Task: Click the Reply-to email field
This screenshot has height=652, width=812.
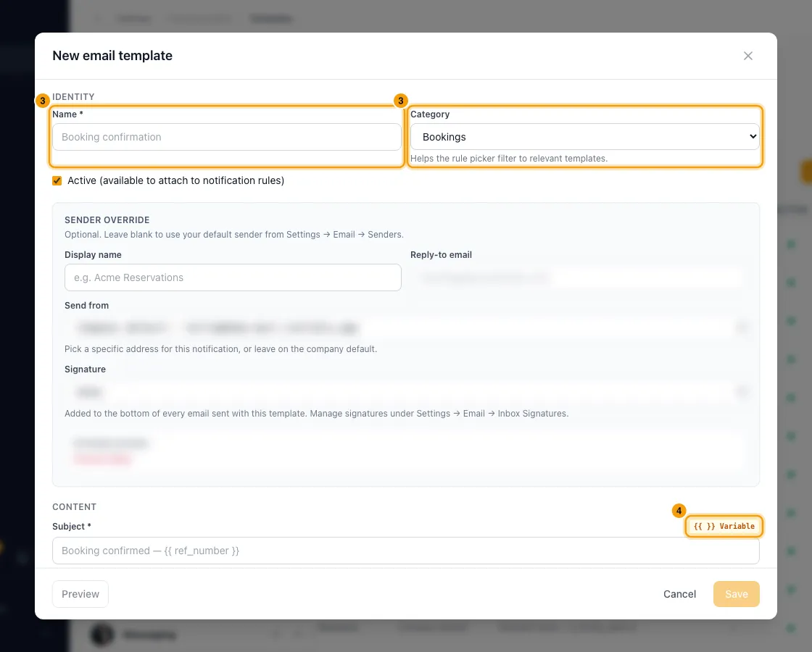Action: [579, 278]
